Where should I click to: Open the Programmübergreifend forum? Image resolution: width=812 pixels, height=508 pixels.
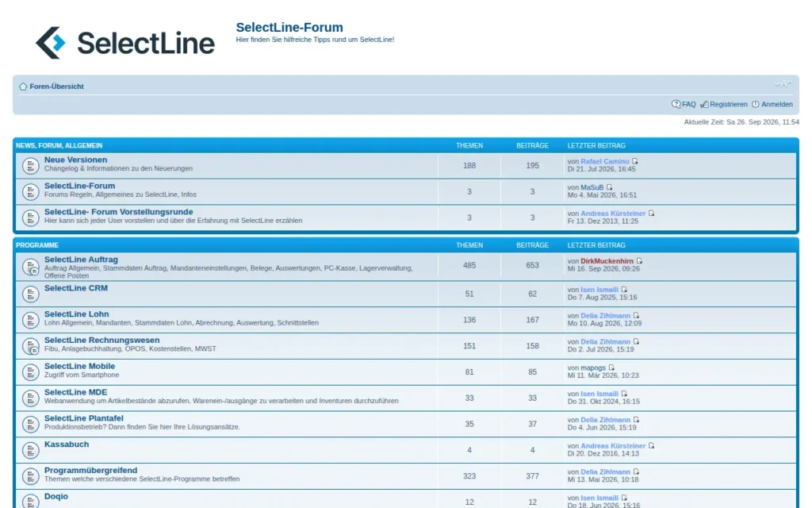click(x=90, y=470)
